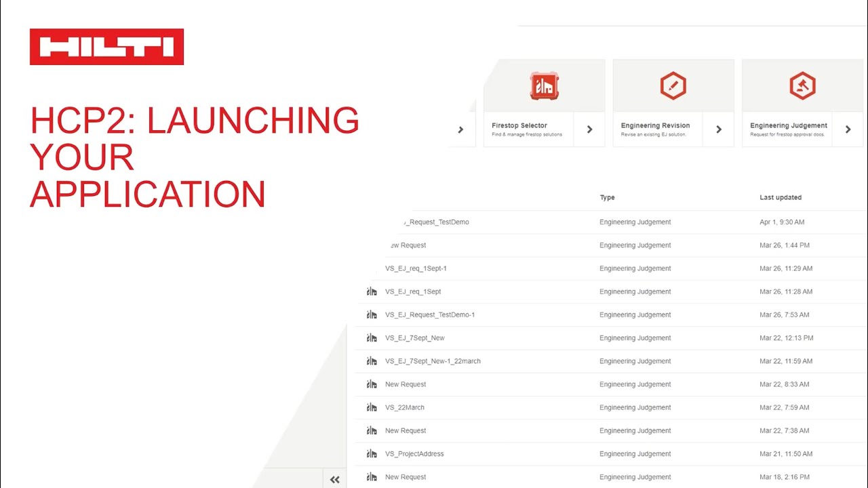
Task: Click the leftmost partially hidden tile arrow
Action: pyautogui.click(x=460, y=129)
